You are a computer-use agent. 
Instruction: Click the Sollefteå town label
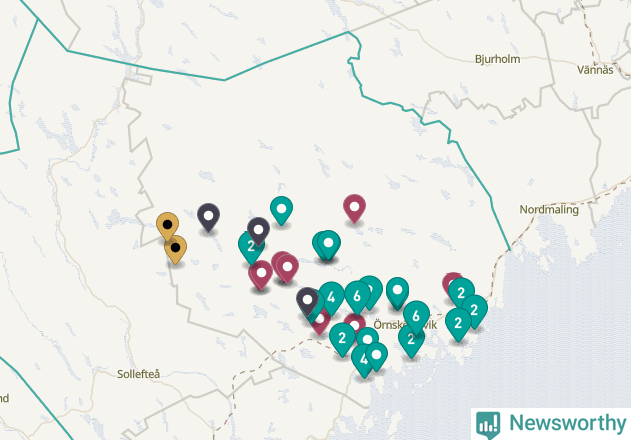point(138,374)
